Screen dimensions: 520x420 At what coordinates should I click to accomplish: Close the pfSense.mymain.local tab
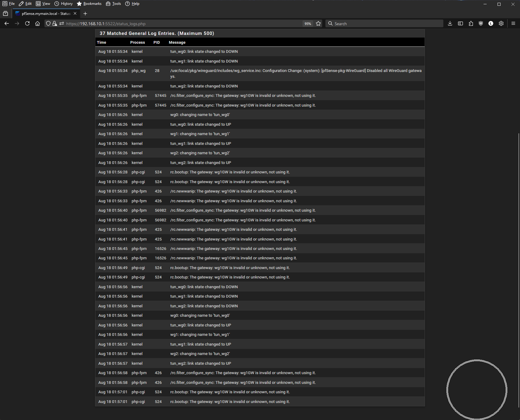click(x=75, y=14)
